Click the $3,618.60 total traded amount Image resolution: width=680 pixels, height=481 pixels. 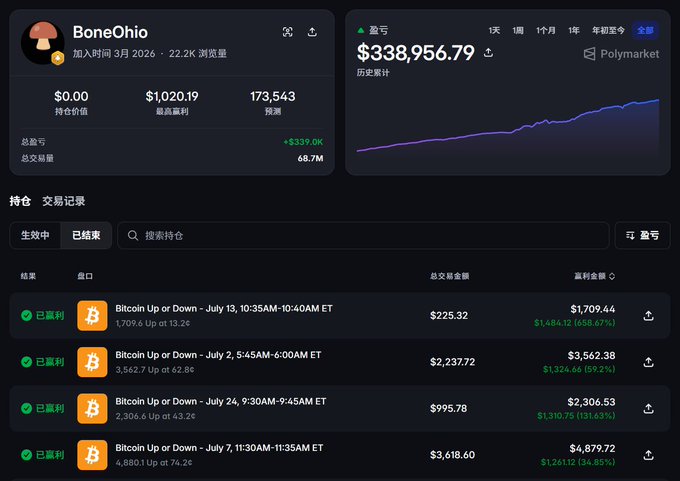click(452, 455)
